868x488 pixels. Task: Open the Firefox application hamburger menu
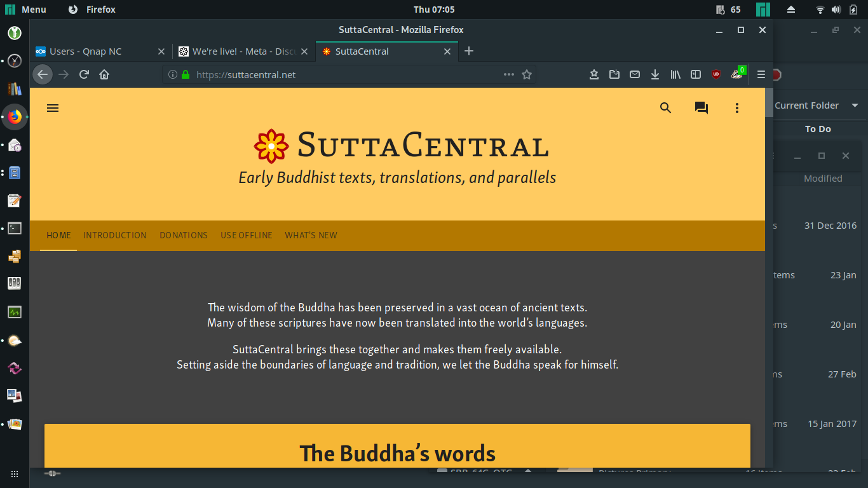[x=761, y=74]
